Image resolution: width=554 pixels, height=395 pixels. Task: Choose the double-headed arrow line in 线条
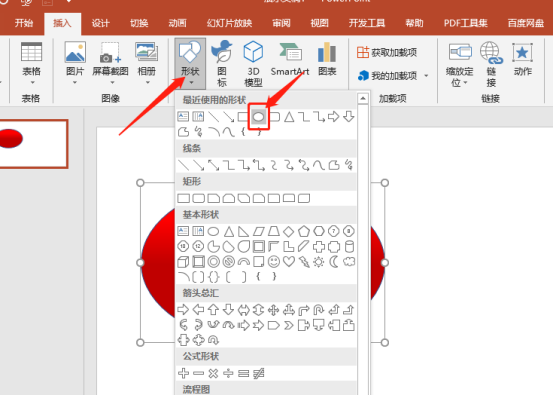213,165
